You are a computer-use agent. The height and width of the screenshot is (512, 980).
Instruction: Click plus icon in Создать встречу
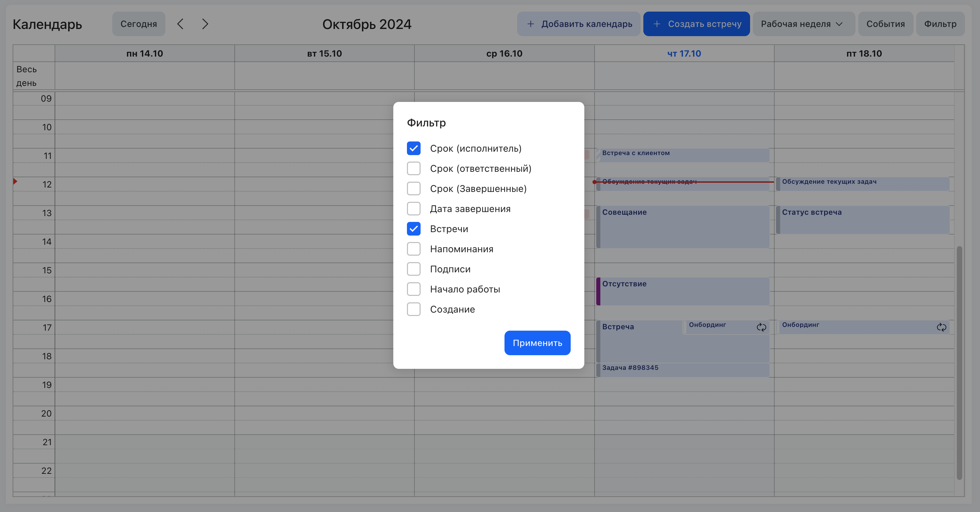point(657,24)
